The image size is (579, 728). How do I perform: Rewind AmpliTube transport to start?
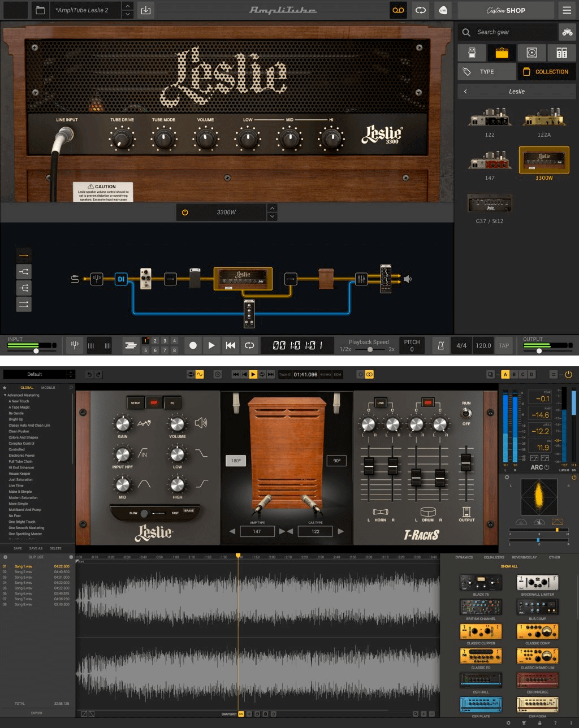(x=230, y=345)
